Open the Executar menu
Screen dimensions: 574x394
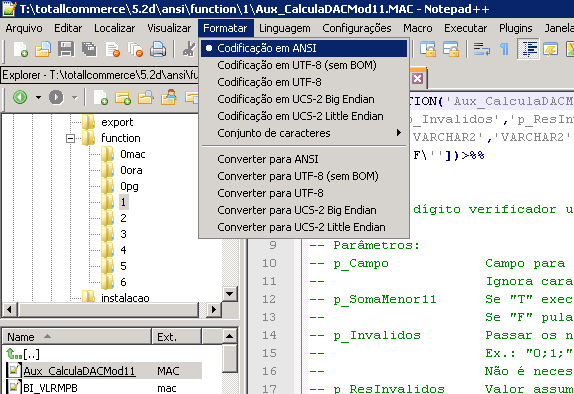point(466,28)
